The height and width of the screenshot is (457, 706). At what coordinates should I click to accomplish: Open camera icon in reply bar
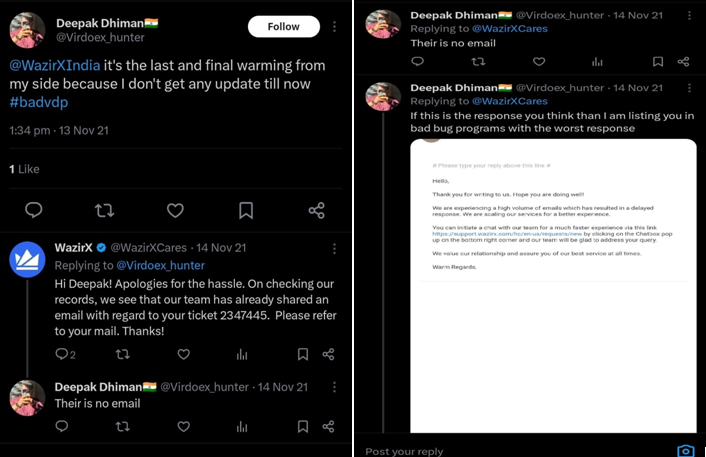pyautogui.click(x=685, y=450)
